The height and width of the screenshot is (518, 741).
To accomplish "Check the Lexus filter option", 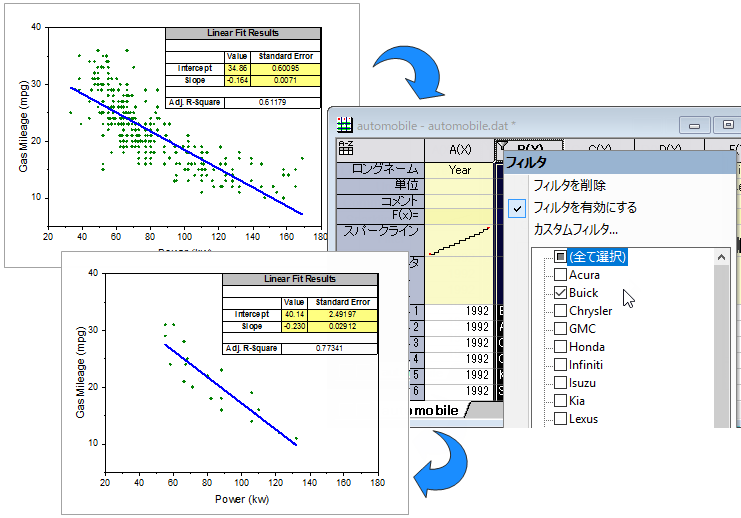I will pyautogui.click(x=560, y=419).
